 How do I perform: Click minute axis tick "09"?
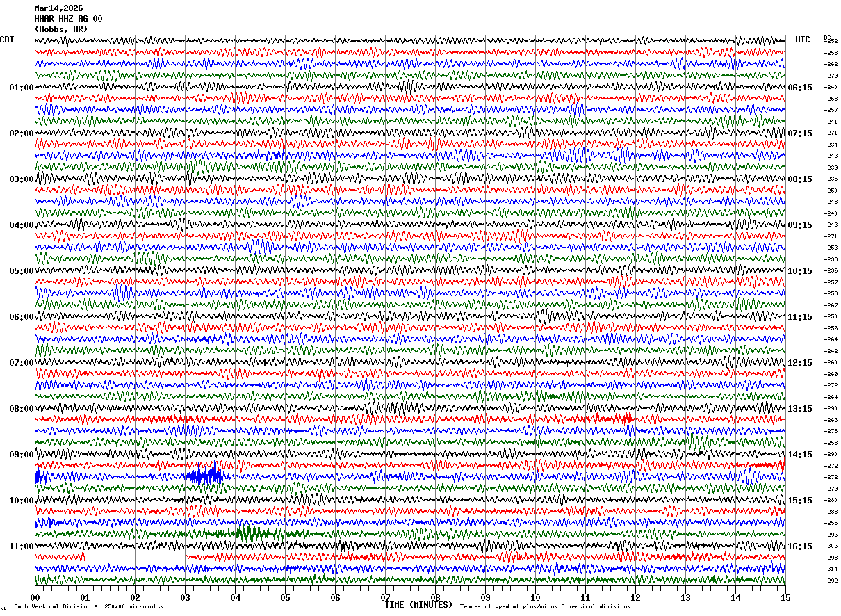[485, 597]
